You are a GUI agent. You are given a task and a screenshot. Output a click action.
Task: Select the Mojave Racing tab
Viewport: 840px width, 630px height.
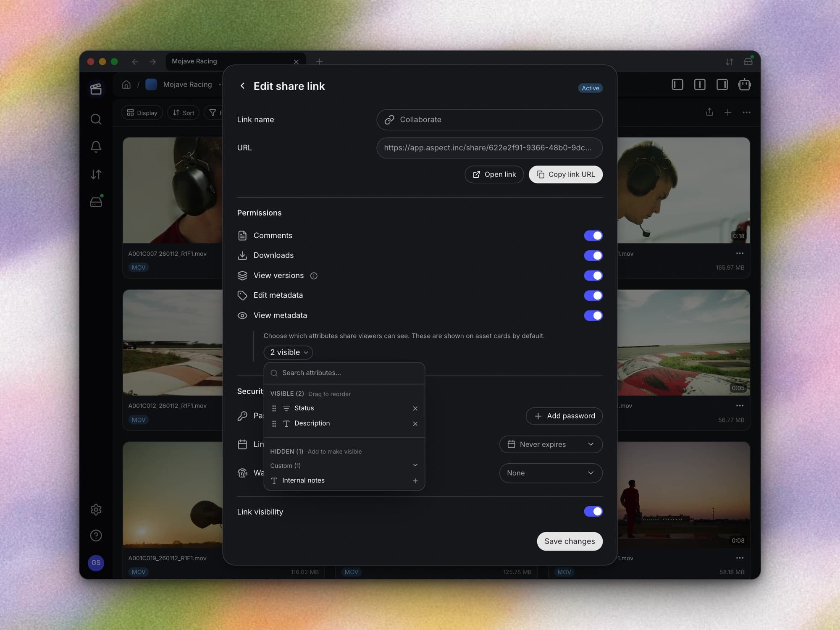tap(235, 61)
